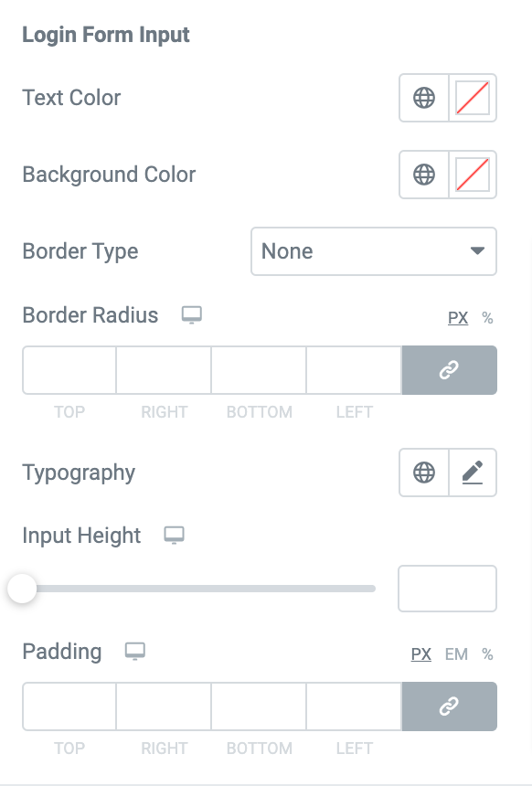Open the Text Color swatch picker
The image size is (532, 786).
[473, 98]
